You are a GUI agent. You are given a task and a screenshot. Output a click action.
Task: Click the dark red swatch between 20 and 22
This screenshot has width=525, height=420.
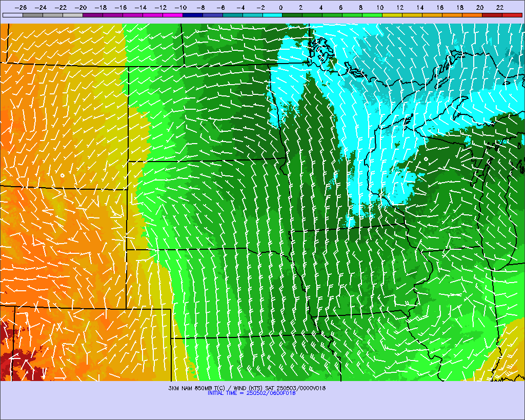click(492, 15)
